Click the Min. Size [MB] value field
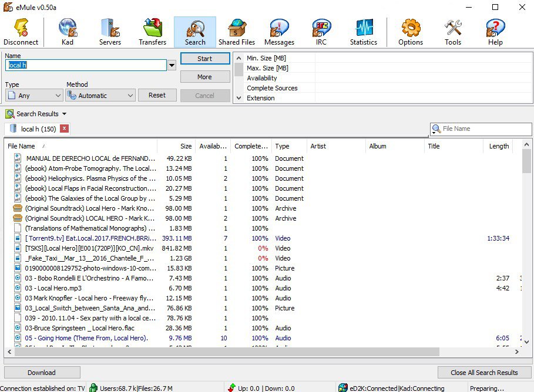This screenshot has width=534, height=392. click(424, 58)
